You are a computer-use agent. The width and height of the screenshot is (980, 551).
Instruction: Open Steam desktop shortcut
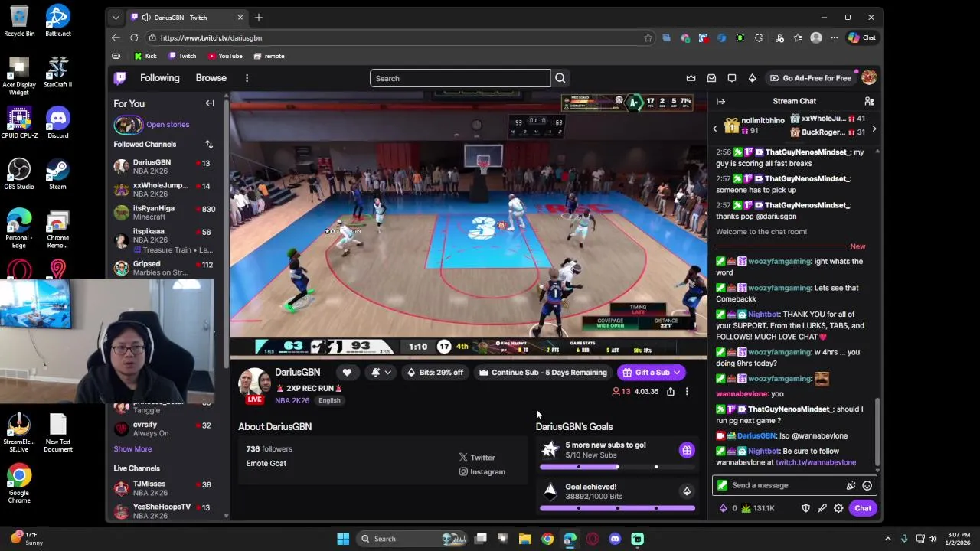pos(57,172)
